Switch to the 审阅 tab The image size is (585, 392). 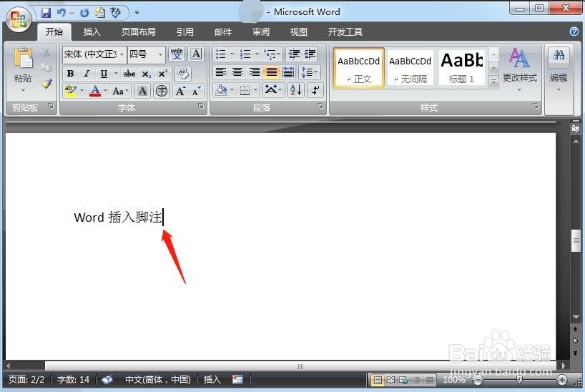pyautogui.click(x=261, y=32)
